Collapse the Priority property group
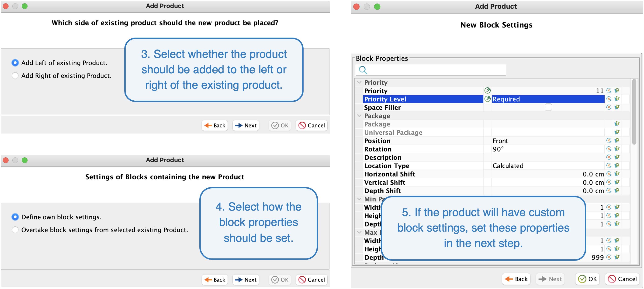Image resolution: width=644 pixels, height=289 pixels. [359, 82]
